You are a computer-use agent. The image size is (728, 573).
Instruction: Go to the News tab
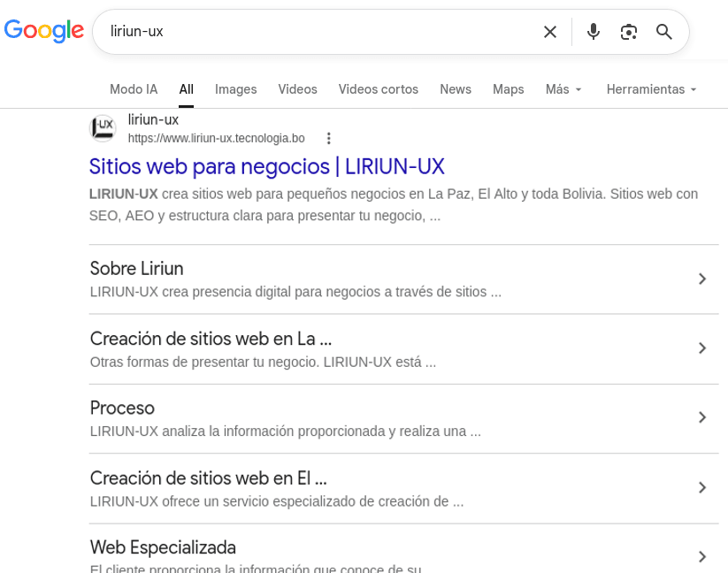(456, 89)
